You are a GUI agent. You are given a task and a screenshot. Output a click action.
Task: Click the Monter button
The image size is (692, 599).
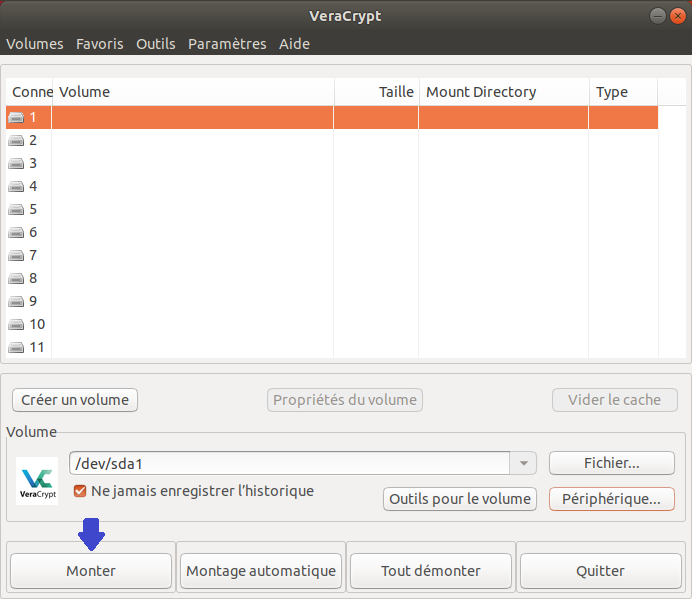(91, 571)
